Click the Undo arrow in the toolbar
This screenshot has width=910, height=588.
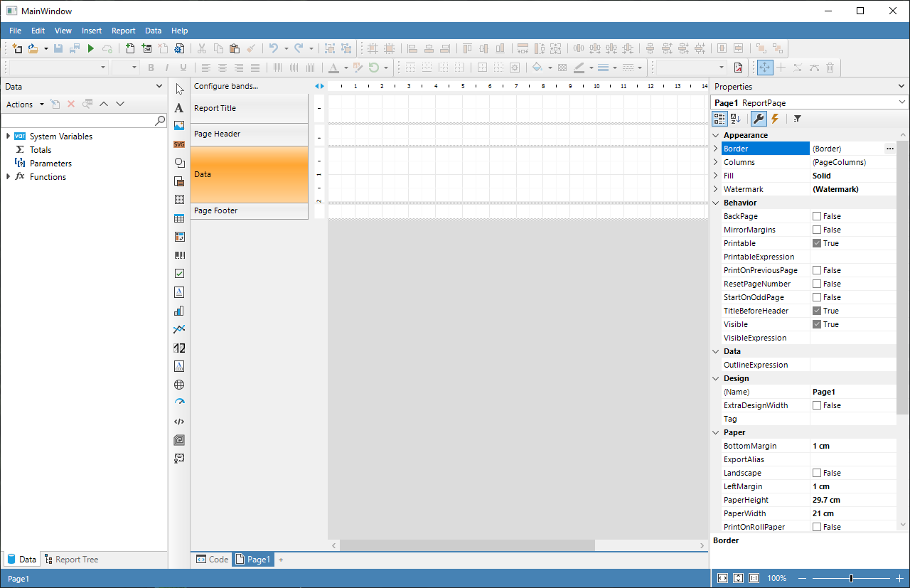point(274,48)
